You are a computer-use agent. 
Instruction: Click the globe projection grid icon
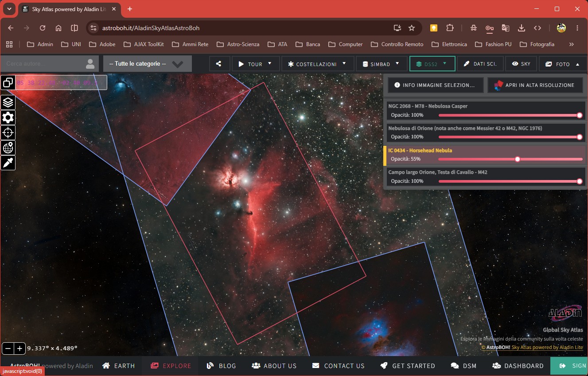pyautogui.click(x=8, y=148)
